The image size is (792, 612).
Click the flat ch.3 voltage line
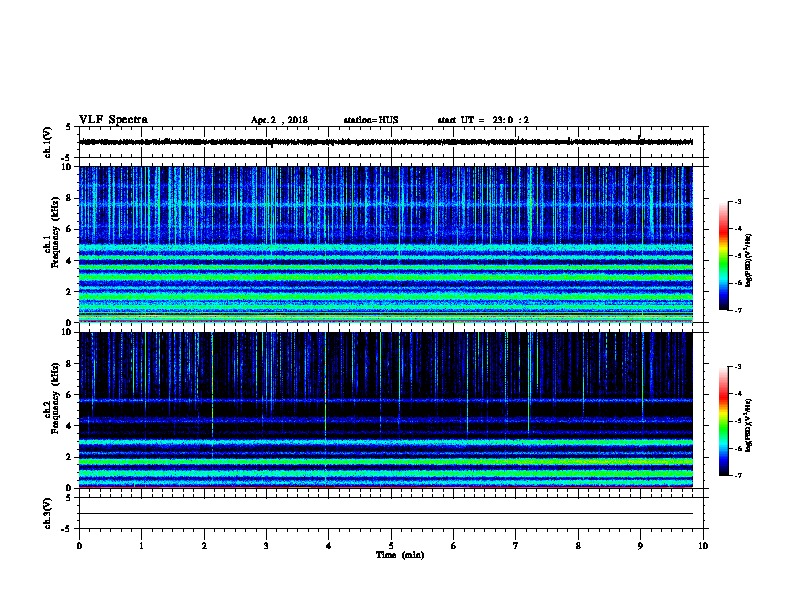[x=386, y=514]
